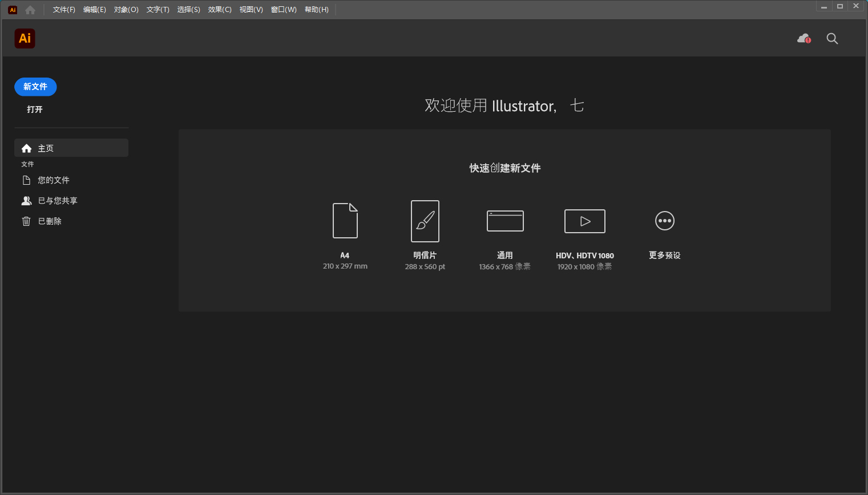Click the home icon in the title bar
This screenshot has height=495, width=868.
[x=30, y=9]
